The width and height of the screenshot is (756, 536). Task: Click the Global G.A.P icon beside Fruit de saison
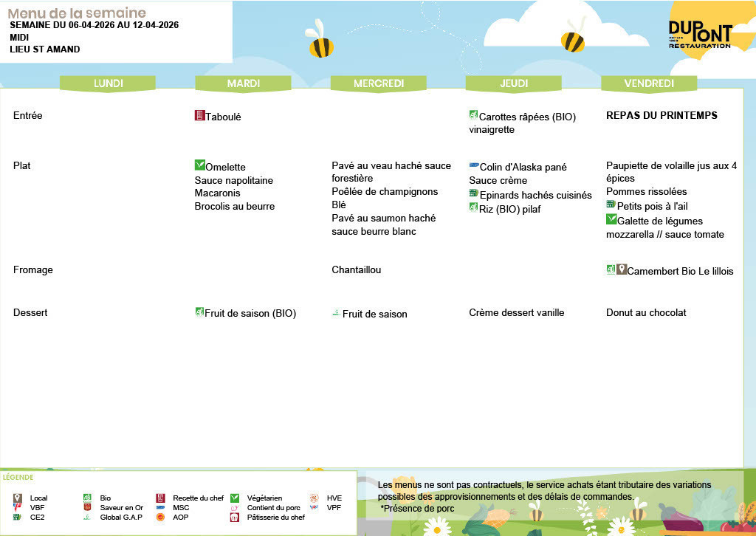pos(336,314)
